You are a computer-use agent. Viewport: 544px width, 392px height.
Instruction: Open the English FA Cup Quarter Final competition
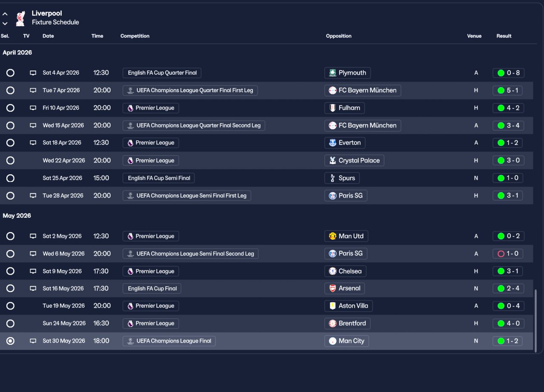pyautogui.click(x=162, y=73)
